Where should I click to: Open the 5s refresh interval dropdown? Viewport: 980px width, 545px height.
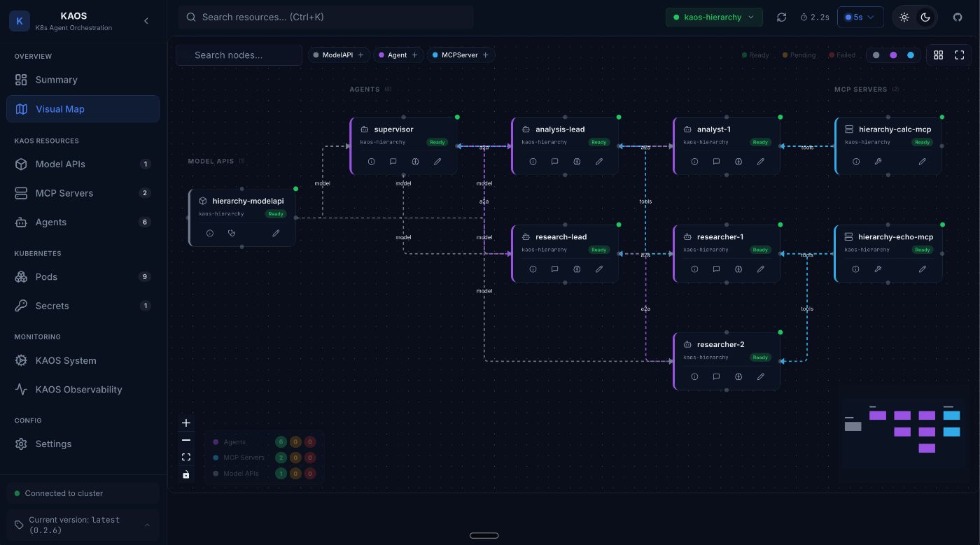coord(860,17)
